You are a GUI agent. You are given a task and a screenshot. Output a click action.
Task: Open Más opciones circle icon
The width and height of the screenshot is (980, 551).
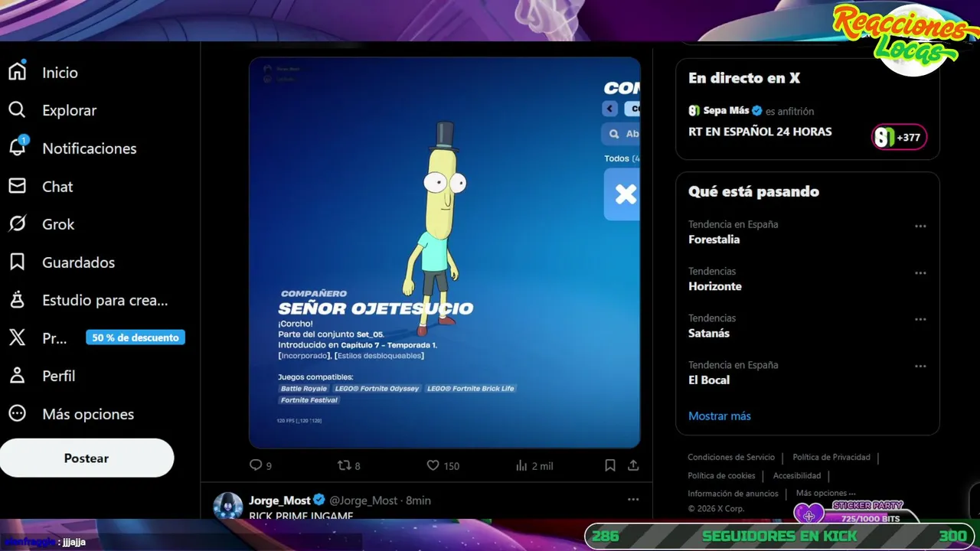tap(17, 414)
